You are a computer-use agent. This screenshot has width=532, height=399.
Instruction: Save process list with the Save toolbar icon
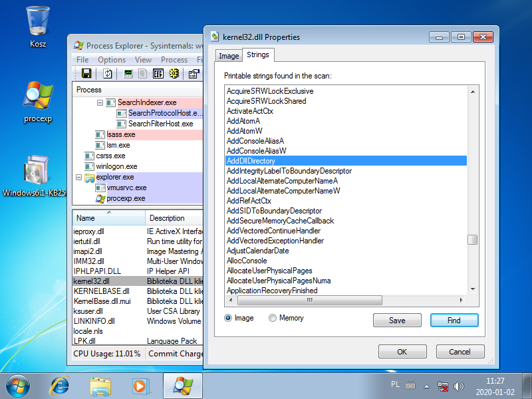[x=86, y=74]
